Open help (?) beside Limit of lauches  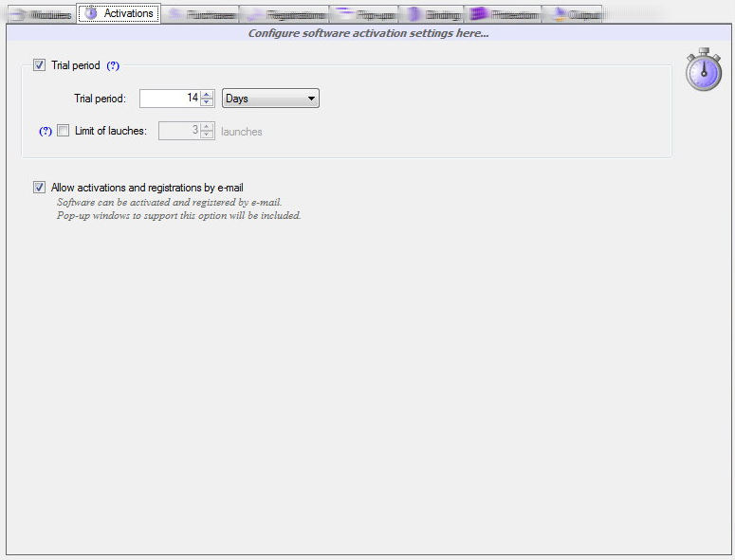pos(46,131)
